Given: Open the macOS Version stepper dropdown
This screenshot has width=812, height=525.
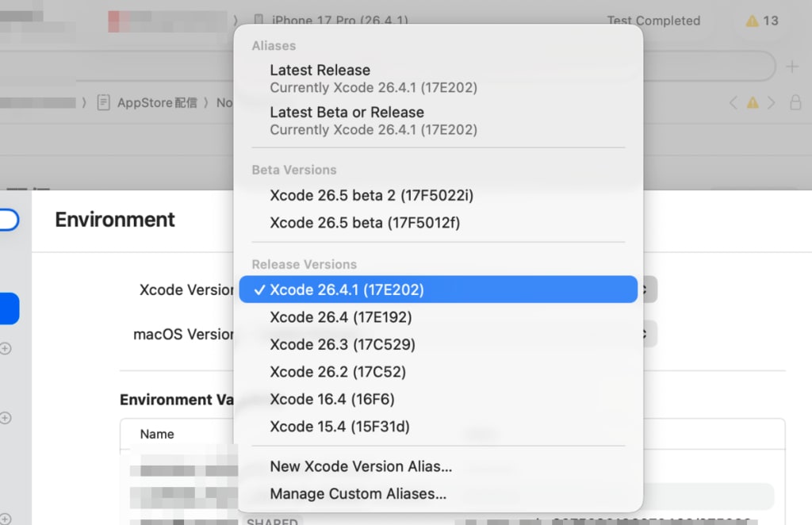Looking at the screenshot, I should pyautogui.click(x=644, y=333).
